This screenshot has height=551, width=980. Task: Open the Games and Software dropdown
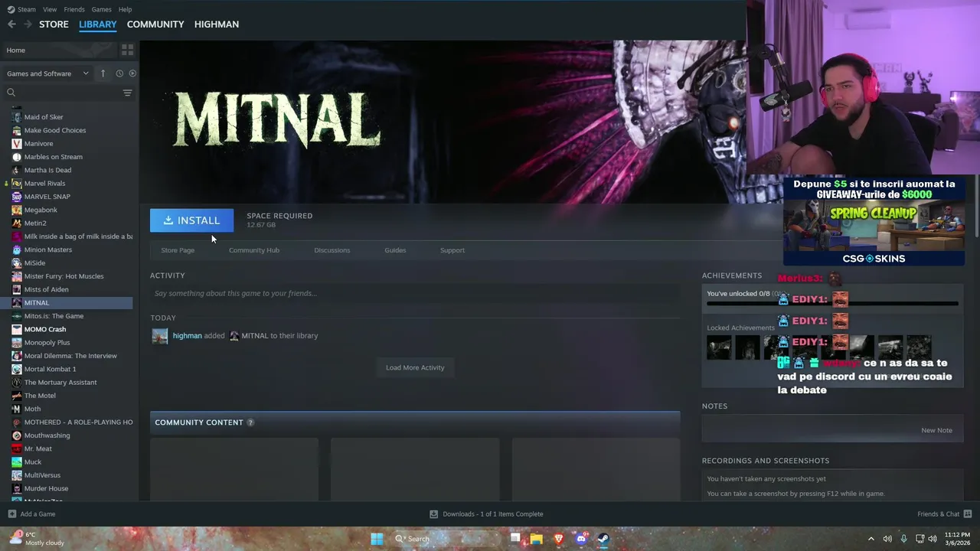47,73
